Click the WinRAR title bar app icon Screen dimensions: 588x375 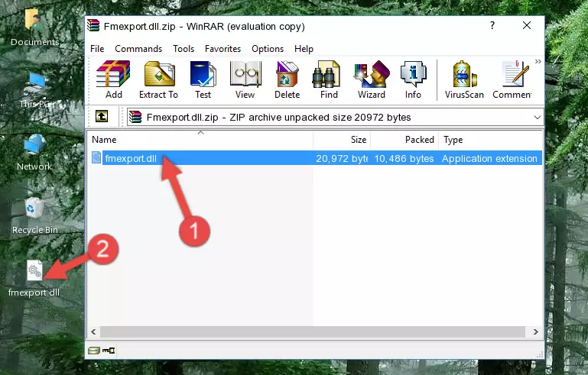coord(93,25)
